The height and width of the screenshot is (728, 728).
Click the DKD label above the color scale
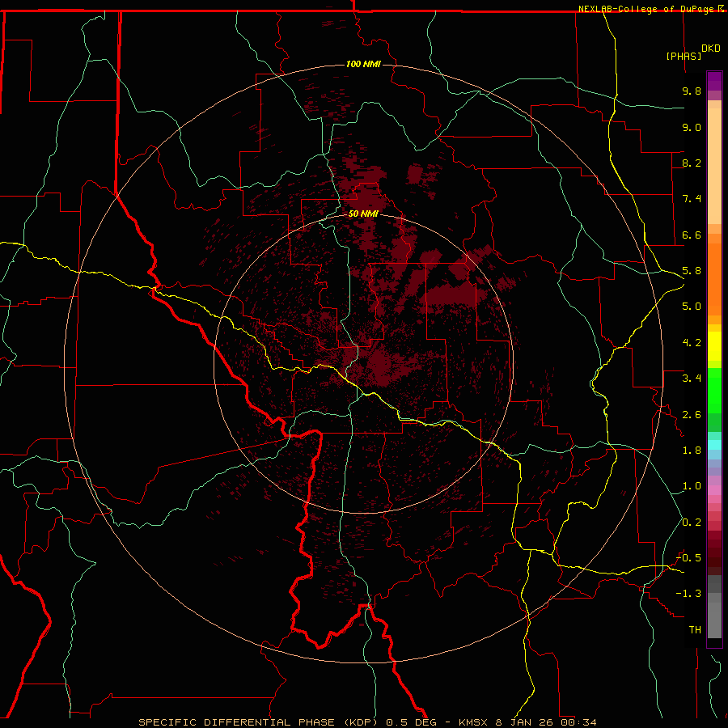(x=711, y=49)
